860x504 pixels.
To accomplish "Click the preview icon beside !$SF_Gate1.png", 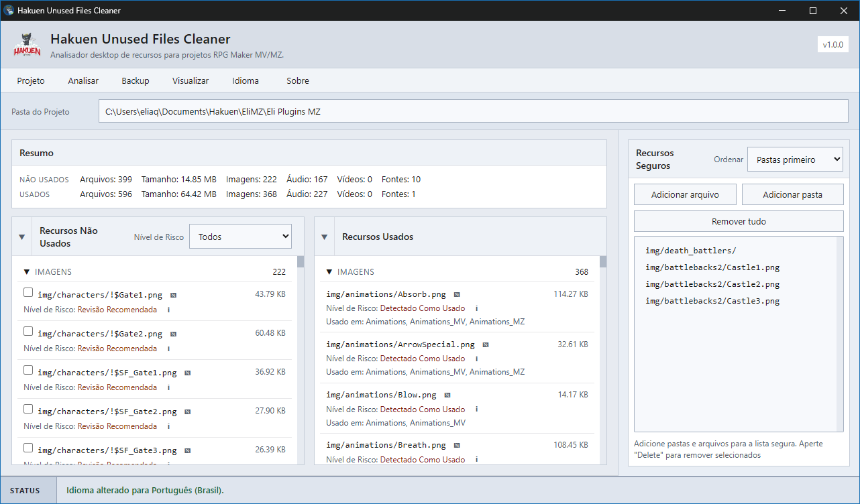I will tap(188, 373).
